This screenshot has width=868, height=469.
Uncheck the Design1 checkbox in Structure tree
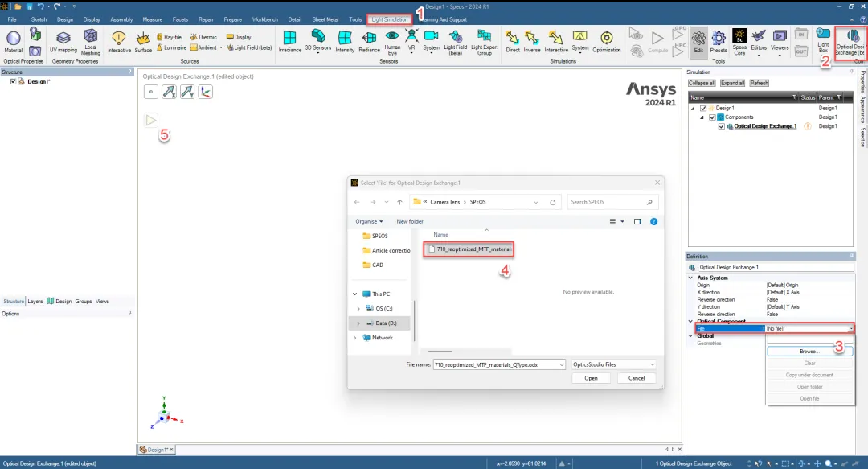point(14,81)
